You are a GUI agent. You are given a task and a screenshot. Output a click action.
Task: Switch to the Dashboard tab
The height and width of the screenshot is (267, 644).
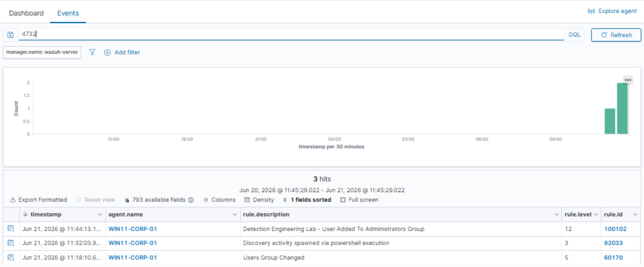pyautogui.click(x=26, y=13)
